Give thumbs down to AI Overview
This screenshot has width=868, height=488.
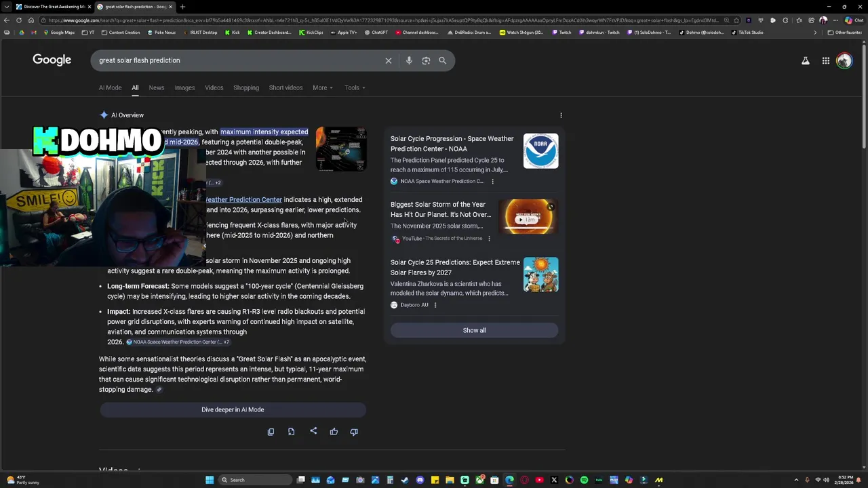pos(354,432)
